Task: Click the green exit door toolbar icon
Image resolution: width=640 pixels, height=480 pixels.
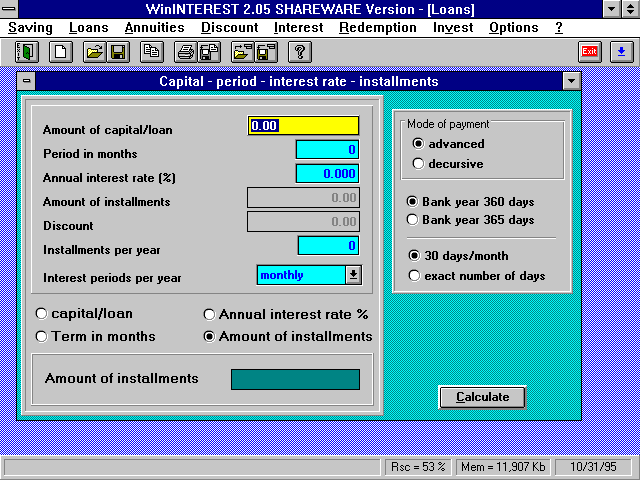Action: [27, 51]
